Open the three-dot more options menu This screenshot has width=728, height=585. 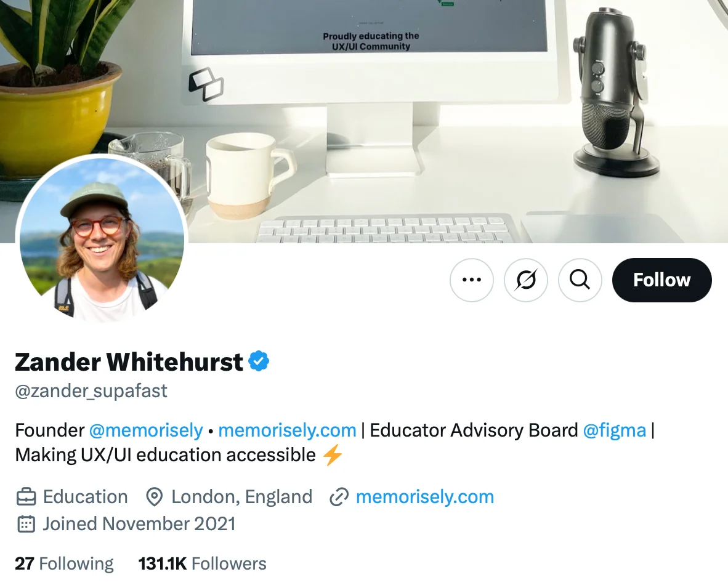(471, 280)
